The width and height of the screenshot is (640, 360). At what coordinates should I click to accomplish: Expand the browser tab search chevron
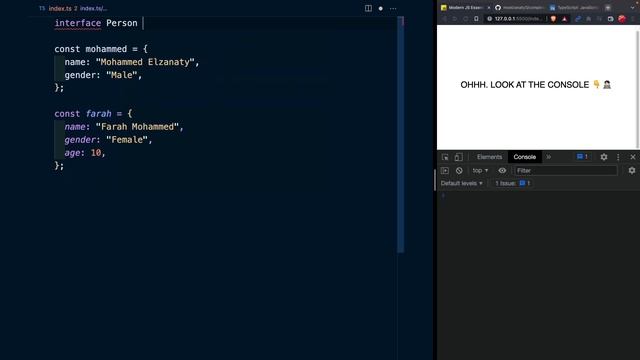634,7
